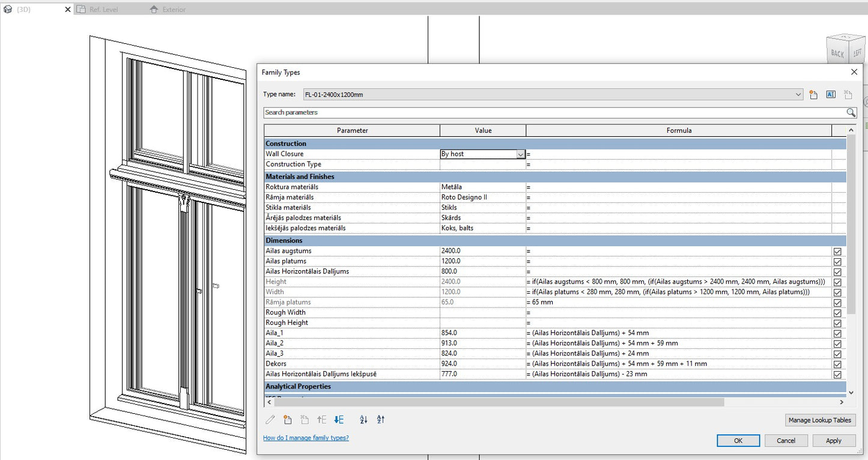Open the How do I manage family types link
This screenshot has width=868, height=460.
pyautogui.click(x=306, y=438)
